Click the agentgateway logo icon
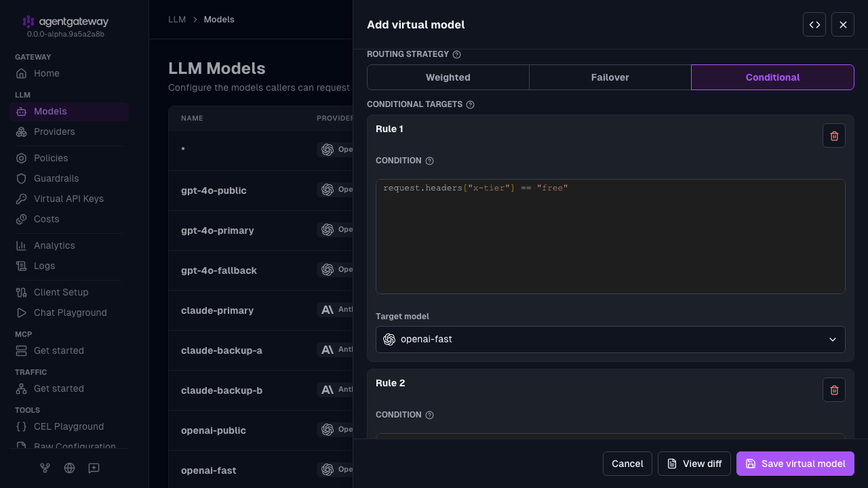Viewport: 868px width, 488px height. 28,22
